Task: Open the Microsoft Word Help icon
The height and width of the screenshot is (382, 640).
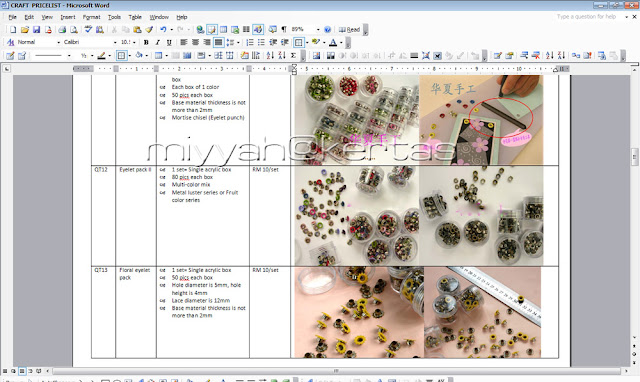Action: (327, 29)
